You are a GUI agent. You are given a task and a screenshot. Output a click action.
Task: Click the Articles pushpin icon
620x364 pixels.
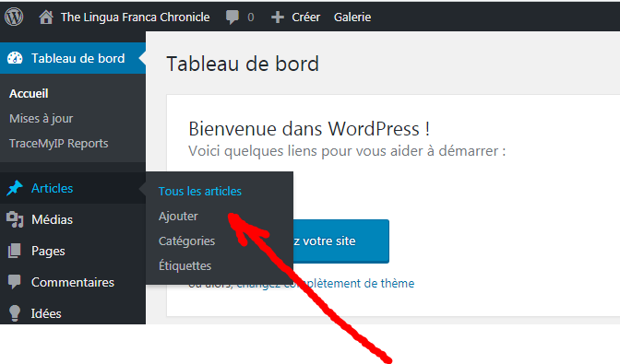pyautogui.click(x=15, y=188)
